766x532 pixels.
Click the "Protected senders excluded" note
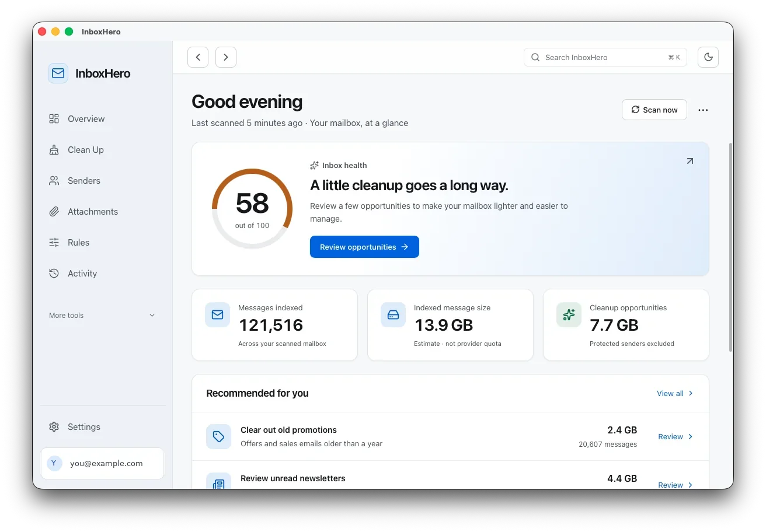click(x=632, y=344)
